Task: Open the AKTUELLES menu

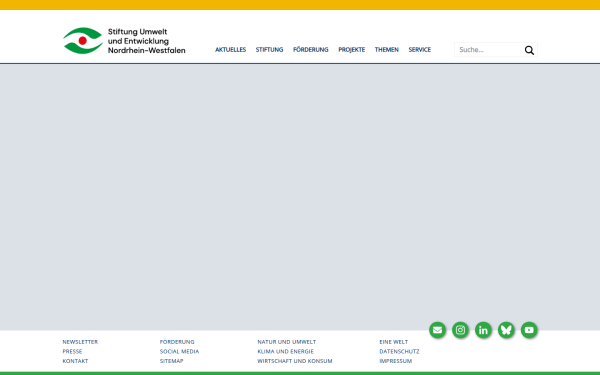Action: pos(230,50)
